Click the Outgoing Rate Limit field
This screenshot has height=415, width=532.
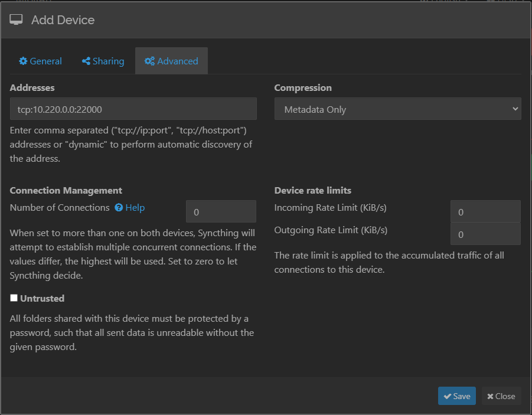[485, 234]
